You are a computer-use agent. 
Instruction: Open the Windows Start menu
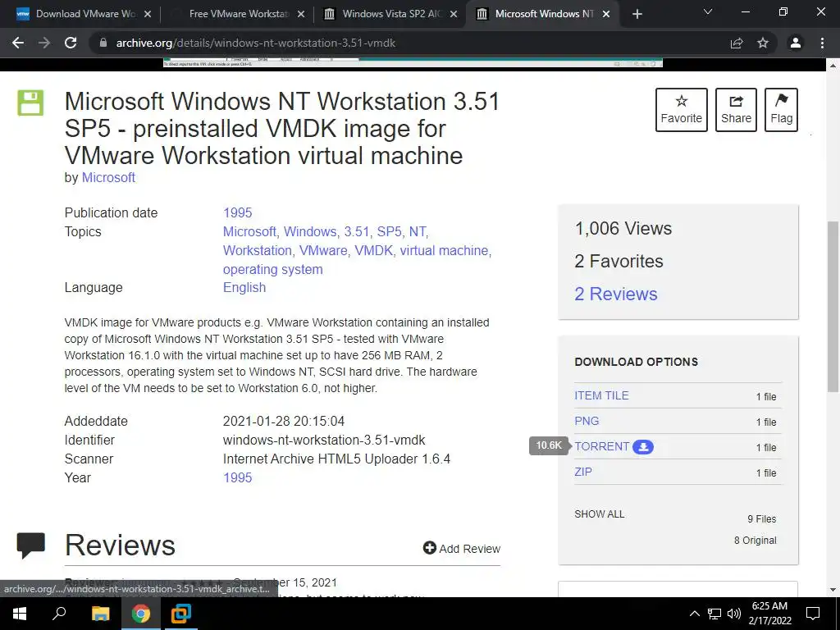click(x=20, y=614)
